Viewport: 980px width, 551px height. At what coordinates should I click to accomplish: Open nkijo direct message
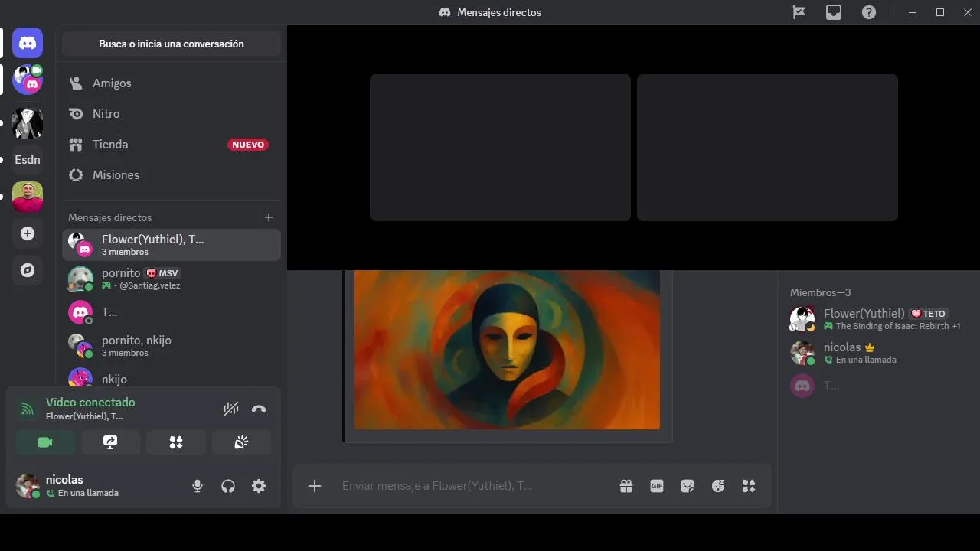171,378
